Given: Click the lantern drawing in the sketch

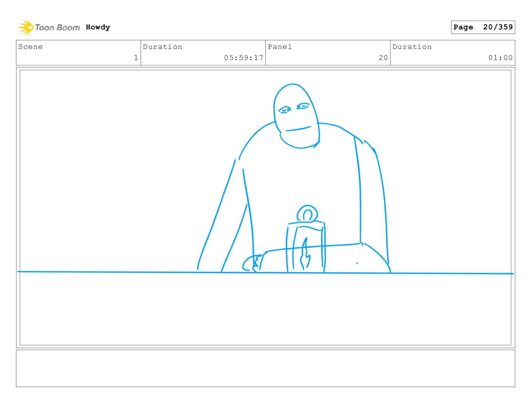Looking at the screenshot, I should (x=306, y=239).
